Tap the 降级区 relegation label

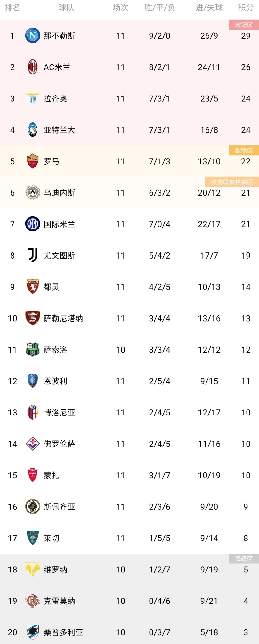(244, 559)
